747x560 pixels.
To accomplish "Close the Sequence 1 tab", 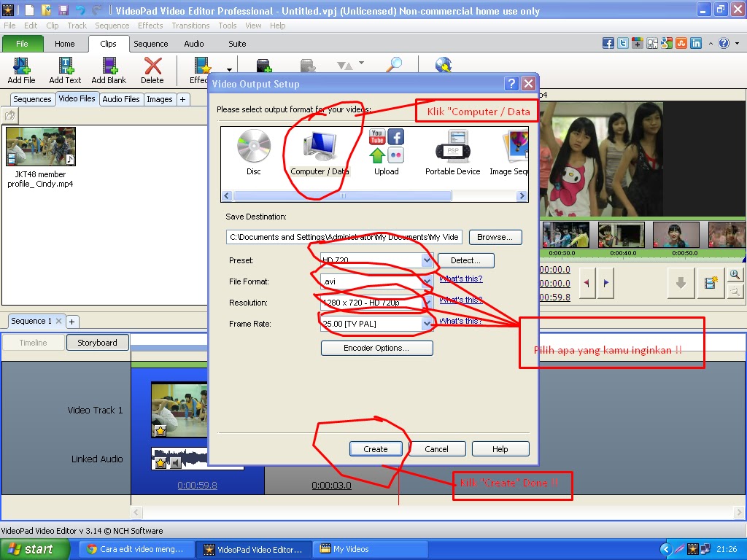I will pyautogui.click(x=58, y=321).
